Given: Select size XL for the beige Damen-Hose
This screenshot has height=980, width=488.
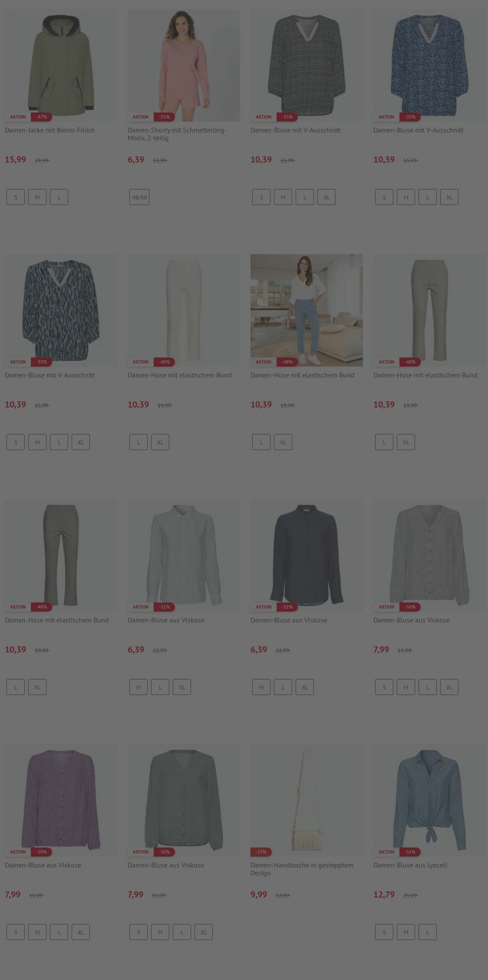Looking at the screenshot, I should (x=160, y=442).
